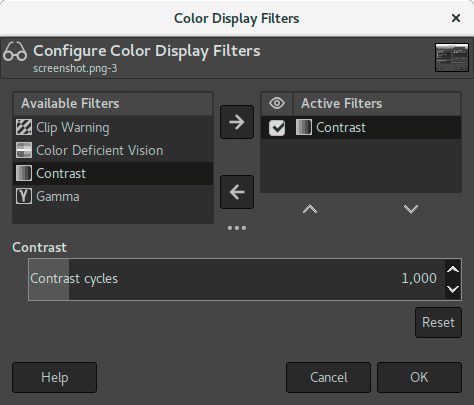This screenshot has height=405, width=474.
Task: Click the Reset button
Action: click(x=438, y=323)
